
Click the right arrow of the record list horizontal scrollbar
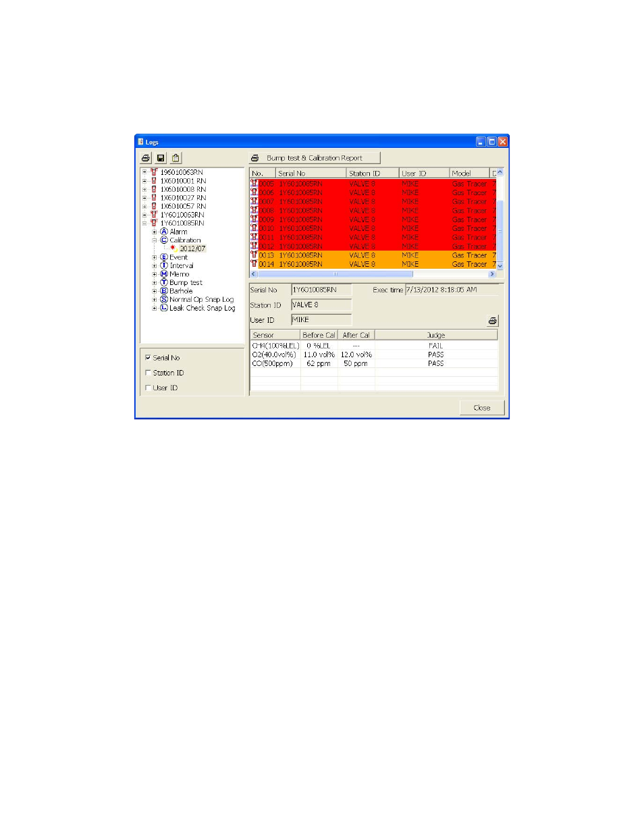[492, 274]
